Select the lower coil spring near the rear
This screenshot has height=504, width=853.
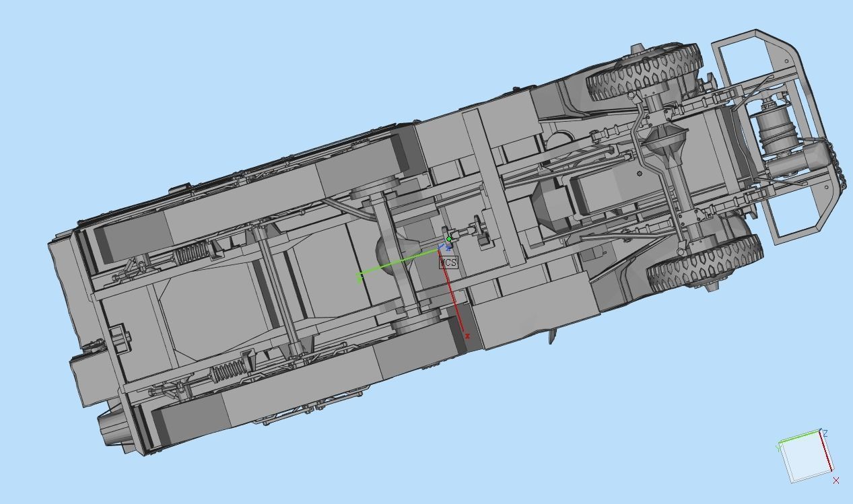[x=228, y=370]
